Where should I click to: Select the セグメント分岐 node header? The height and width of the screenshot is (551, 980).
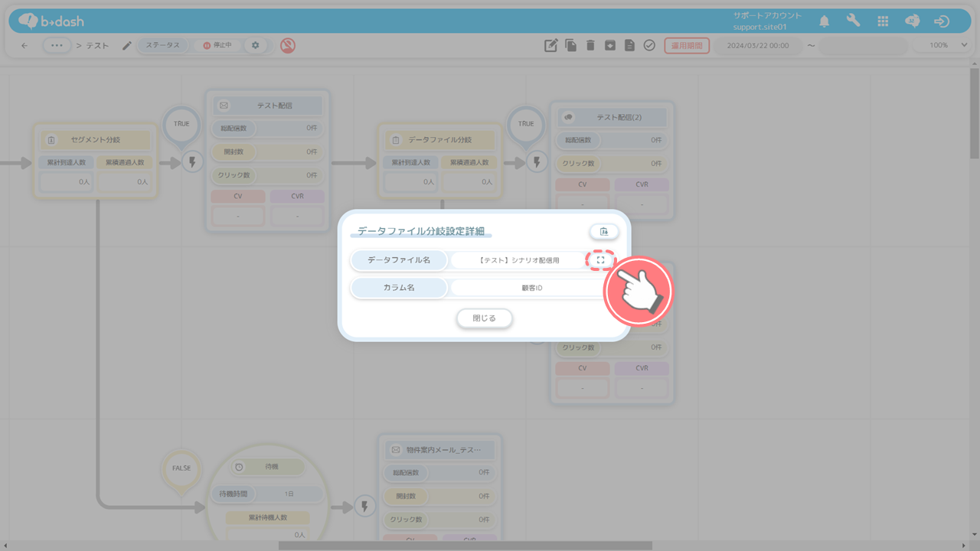[96, 140]
